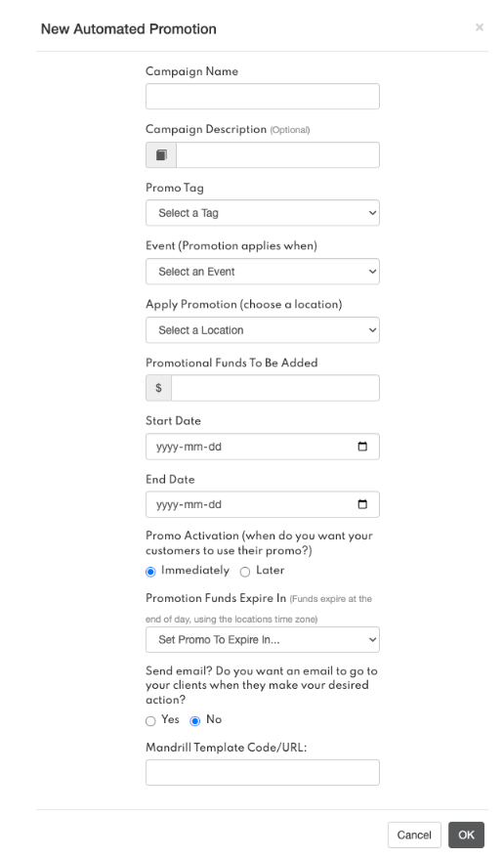Expand the Select an Event dropdown

point(263,272)
